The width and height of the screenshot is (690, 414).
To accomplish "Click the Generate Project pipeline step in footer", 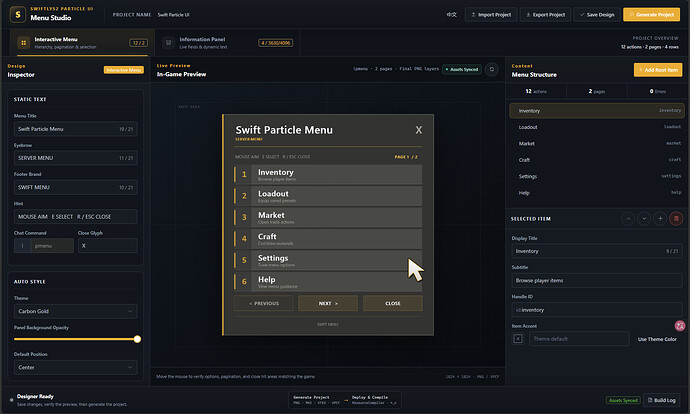I will point(316,399).
